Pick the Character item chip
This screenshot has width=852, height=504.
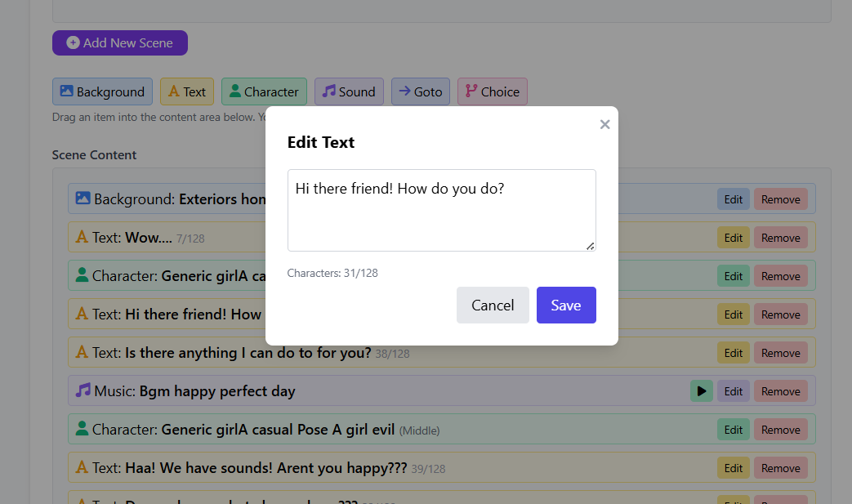pos(264,91)
